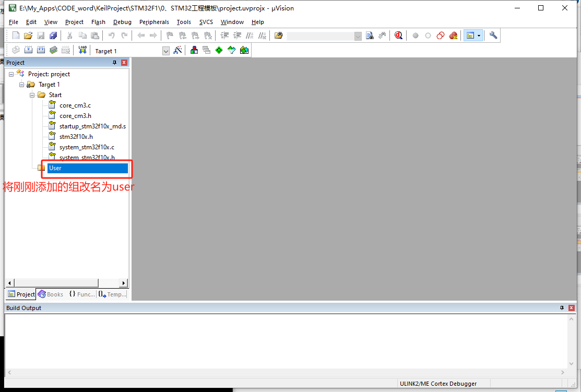Viewport: 581px width, 392px height.
Task: Open Manage Run-Time Environment green diamond icon
Action: [x=219, y=50]
